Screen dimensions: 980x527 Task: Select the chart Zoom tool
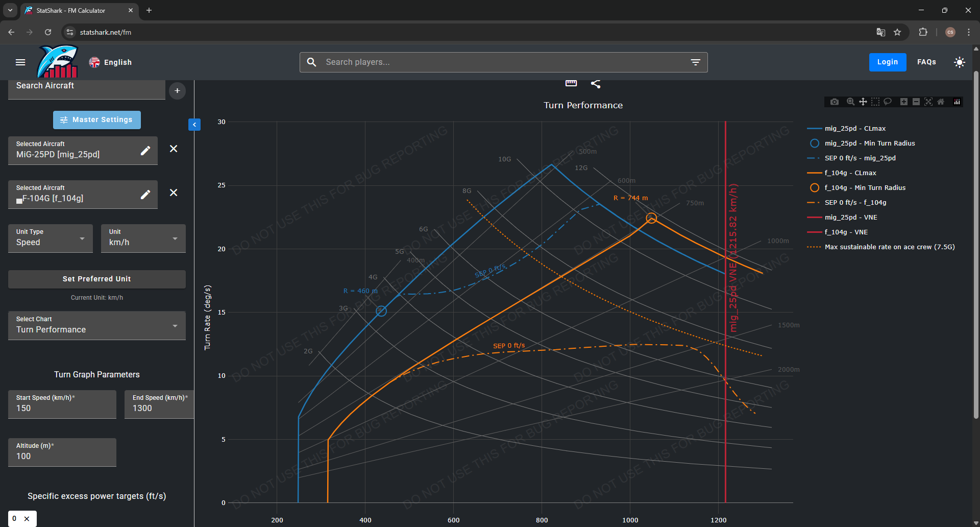tap(850, 102)
